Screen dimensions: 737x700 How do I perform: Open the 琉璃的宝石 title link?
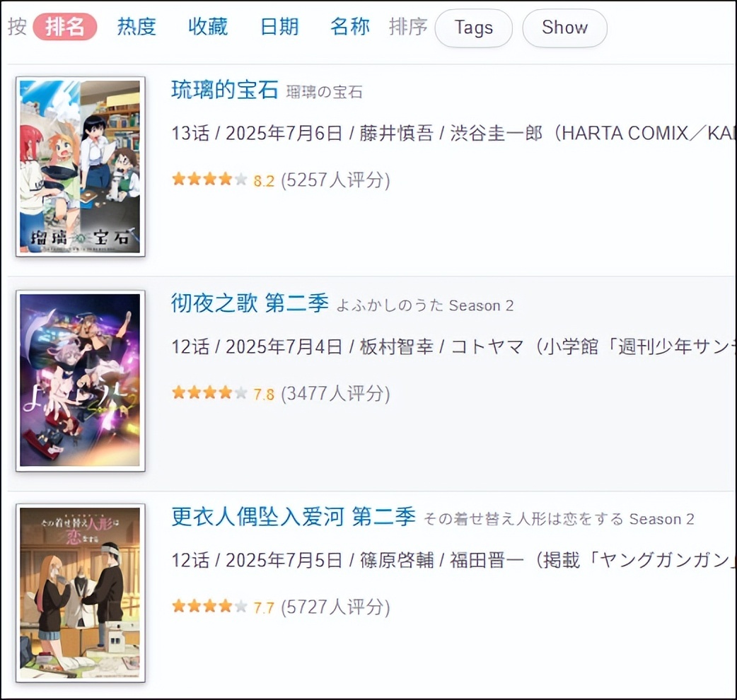click(225, 90)
